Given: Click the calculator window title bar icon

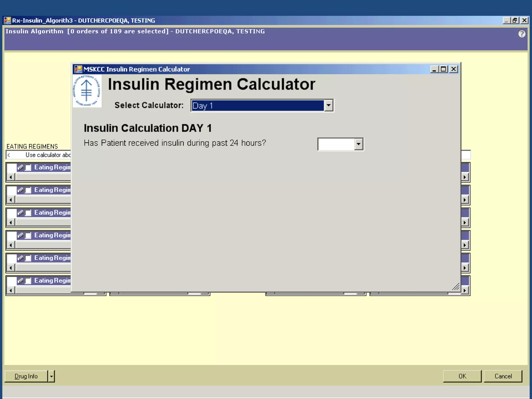Looking at the screenshot, I should pyautogui.click(x=78, y=69).
